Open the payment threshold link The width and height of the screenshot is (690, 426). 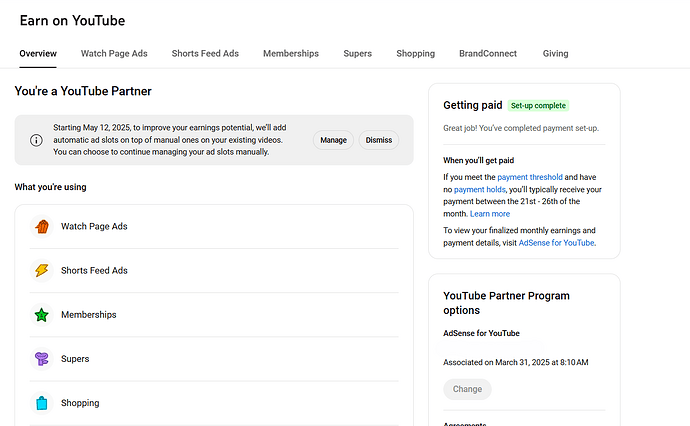click(x=530, y=177)
